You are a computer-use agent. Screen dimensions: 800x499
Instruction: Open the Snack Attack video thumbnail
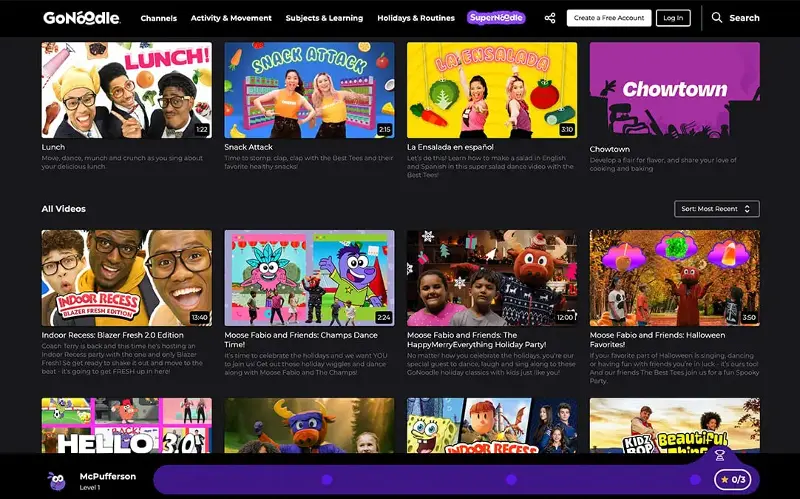point(309,90)
